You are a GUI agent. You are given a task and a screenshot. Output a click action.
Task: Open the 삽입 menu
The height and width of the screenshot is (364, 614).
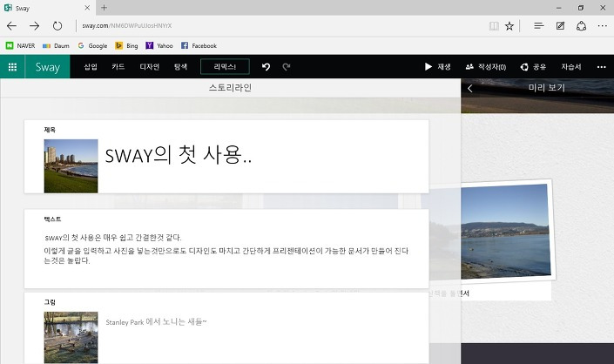click(x=91, y=67)
